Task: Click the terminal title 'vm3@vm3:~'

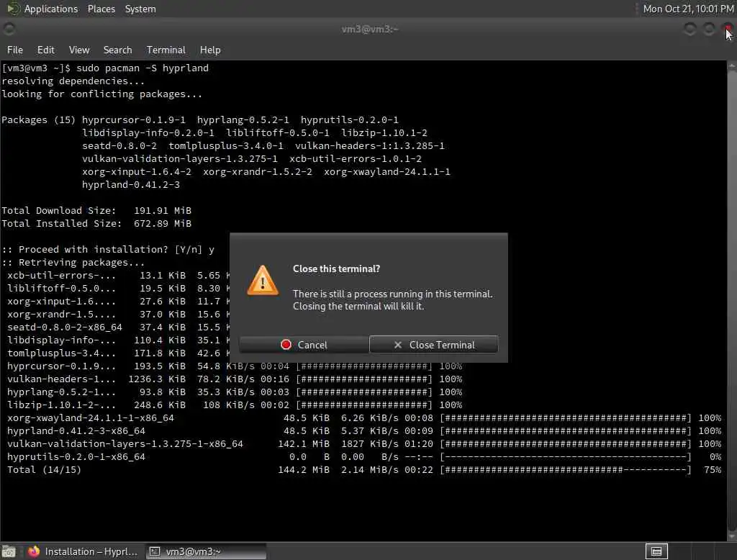Action: (x=370, y=30)
